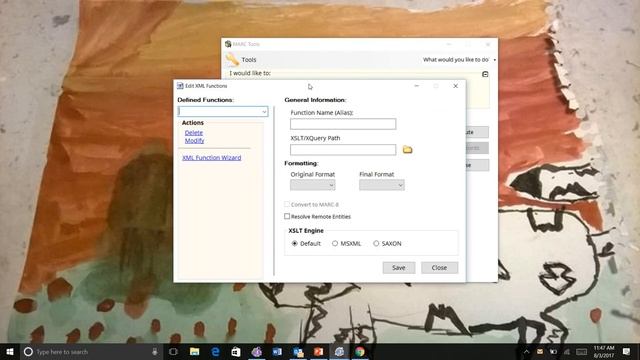This screenshot has width=640, height=360.
Task: Click the taskbar clock showing 11:47 AM
Action: coord(604,351)
